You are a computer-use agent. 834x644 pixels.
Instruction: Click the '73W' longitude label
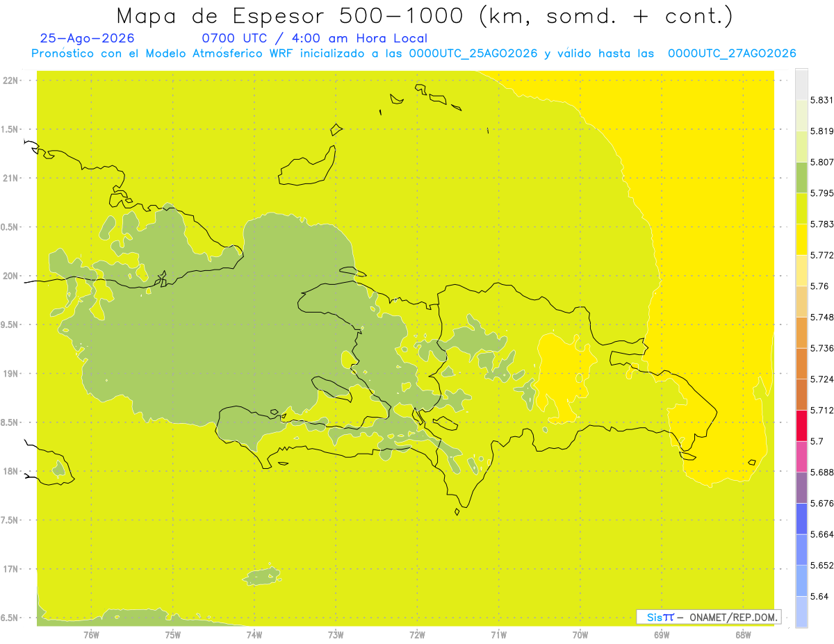tap(336, 634)
